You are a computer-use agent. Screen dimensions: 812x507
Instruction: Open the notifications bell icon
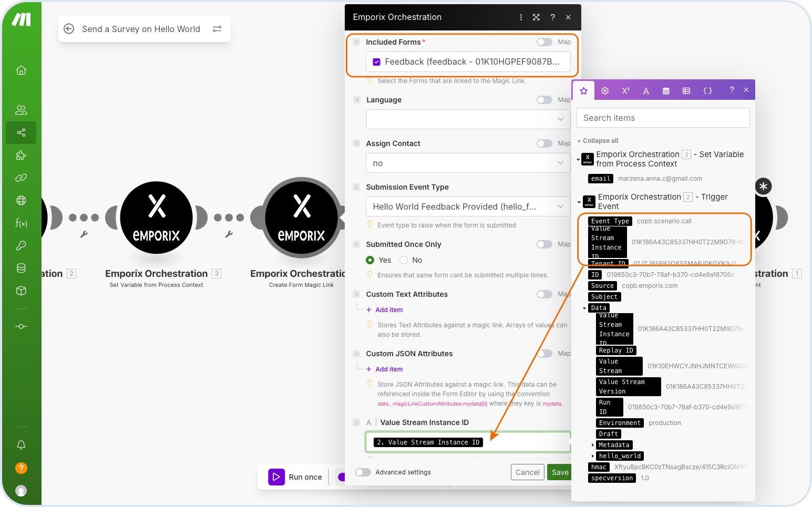(21, 445)
